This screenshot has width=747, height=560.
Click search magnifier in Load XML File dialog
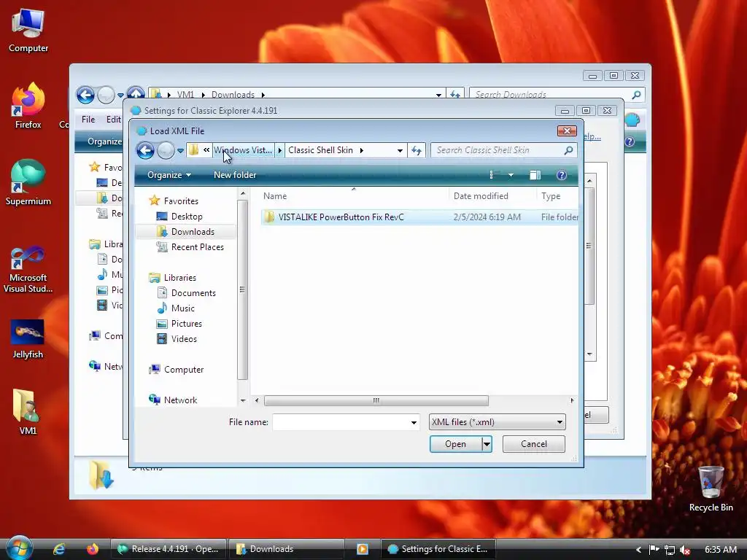point(568,150)
